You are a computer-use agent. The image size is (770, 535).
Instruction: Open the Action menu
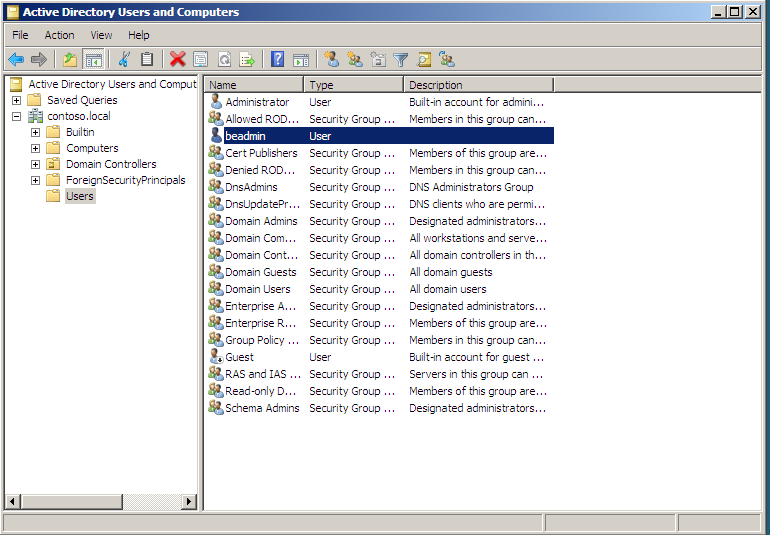(x=59, y=35)
